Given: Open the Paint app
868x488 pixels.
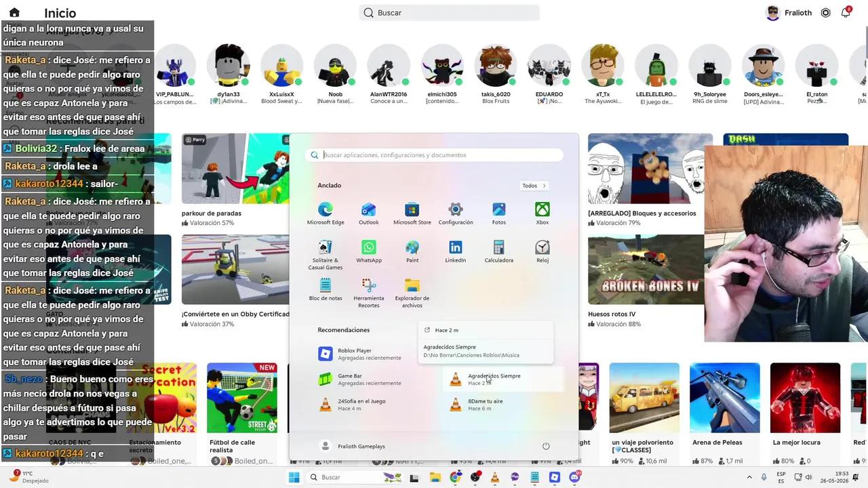Looking at the screenshot, I should point(412,251).
